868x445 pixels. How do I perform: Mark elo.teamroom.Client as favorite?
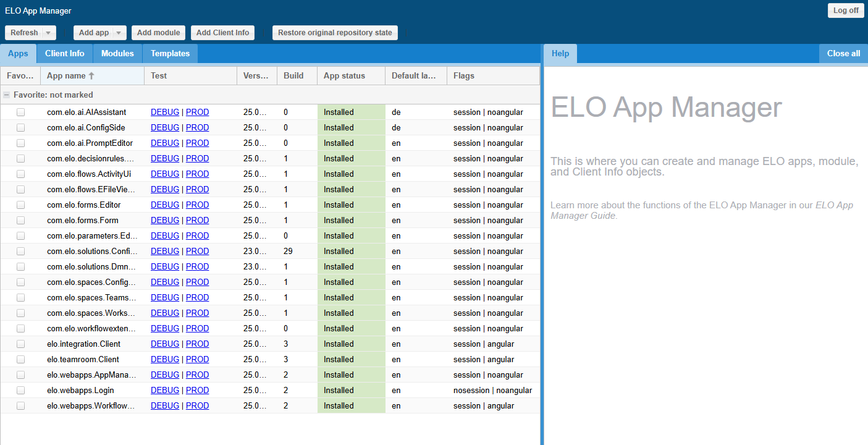pos(20,360)
